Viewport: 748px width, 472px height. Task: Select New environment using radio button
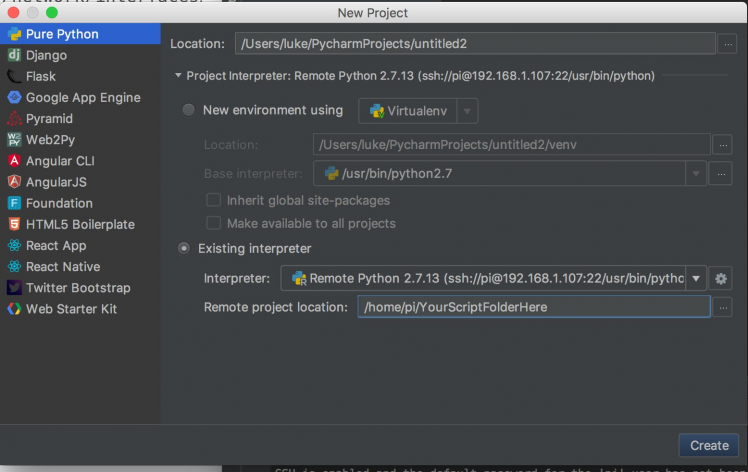(188, 110)
